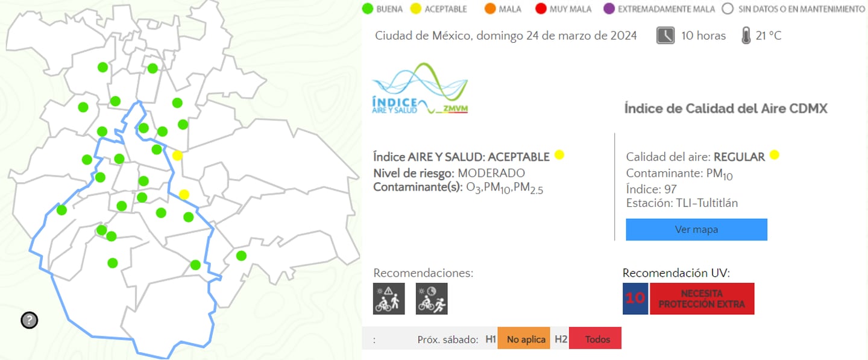Click the question mark help icon
Image resolution: width=868 pixels, height=360 pixels.
click(29, 320)
